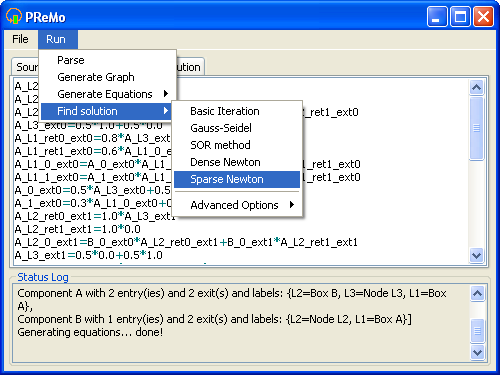Run the Sparse Newton solver
The image size is (500, 375).
point(237,179)
